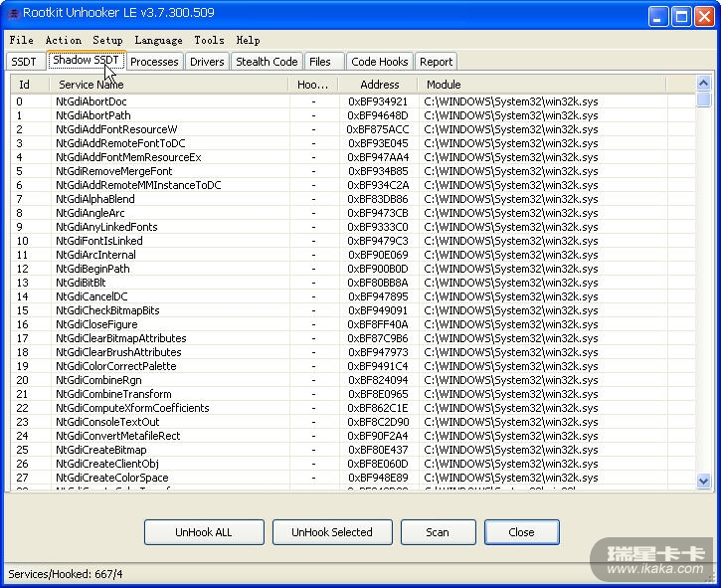This screenshot has width=721, height=588.
Task: Select the NtGdiBitBlt row
Action: coord(353,283)
